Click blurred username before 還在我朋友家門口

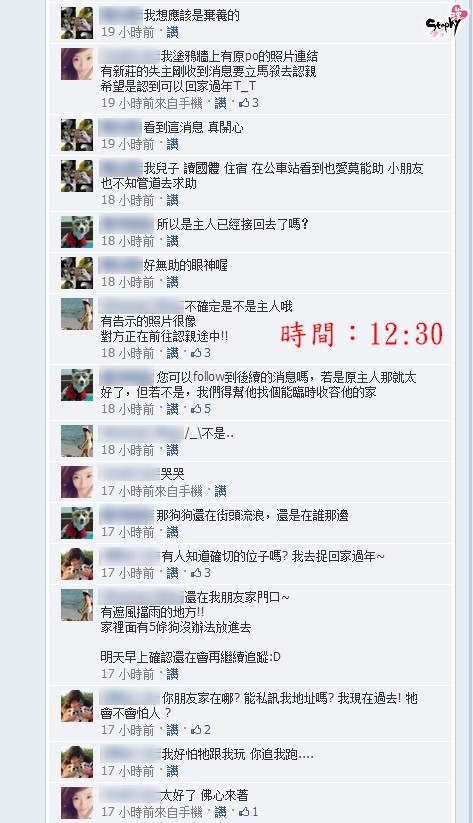[141, 597]
